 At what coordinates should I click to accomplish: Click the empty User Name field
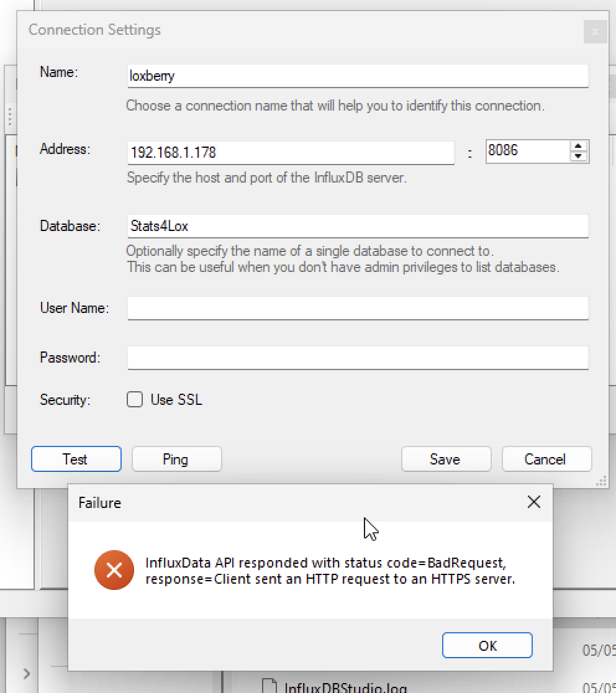[x=358, y=308]
